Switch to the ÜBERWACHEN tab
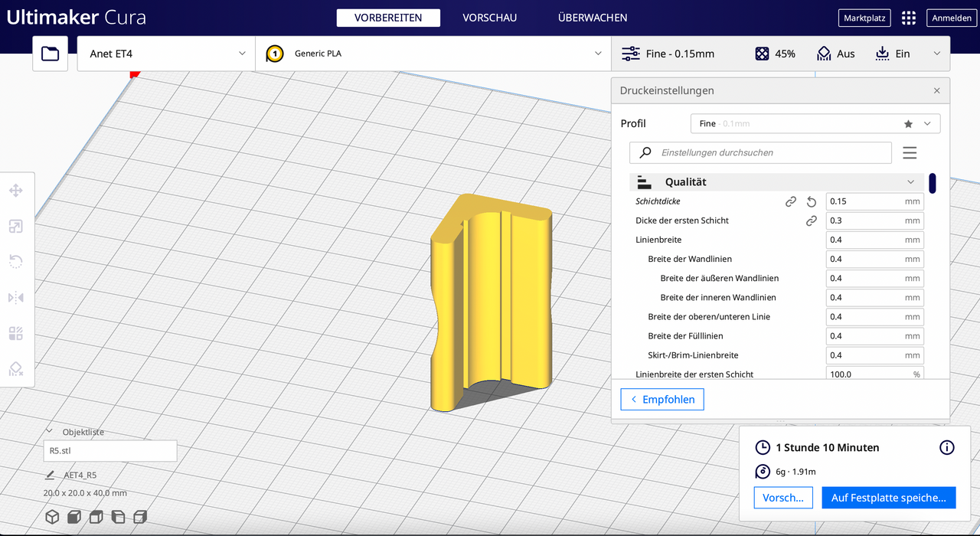 tap(593, 18)
